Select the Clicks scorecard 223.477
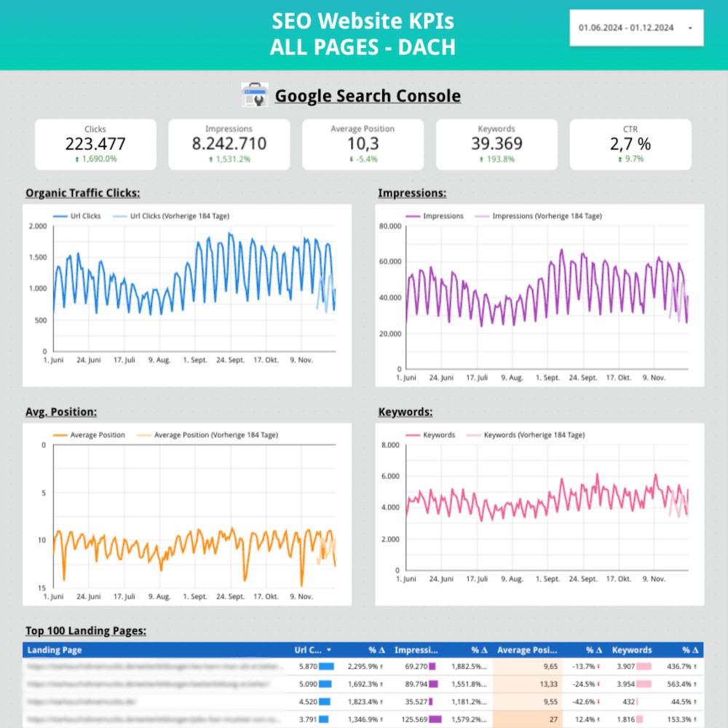Image resolution: width=728 pixels, height=728 pixels. pyautogui.click(x=95, y=144)
